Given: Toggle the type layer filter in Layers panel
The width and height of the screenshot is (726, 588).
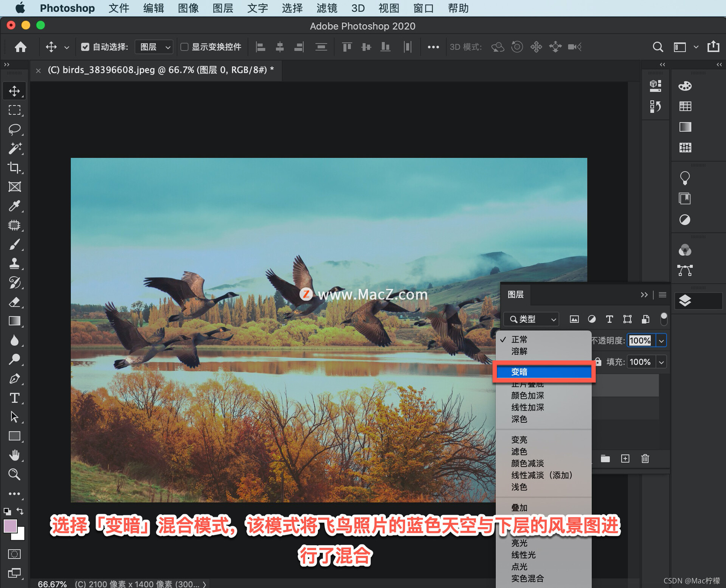Looking at the screenshot, I should click(x=609, y=319).
